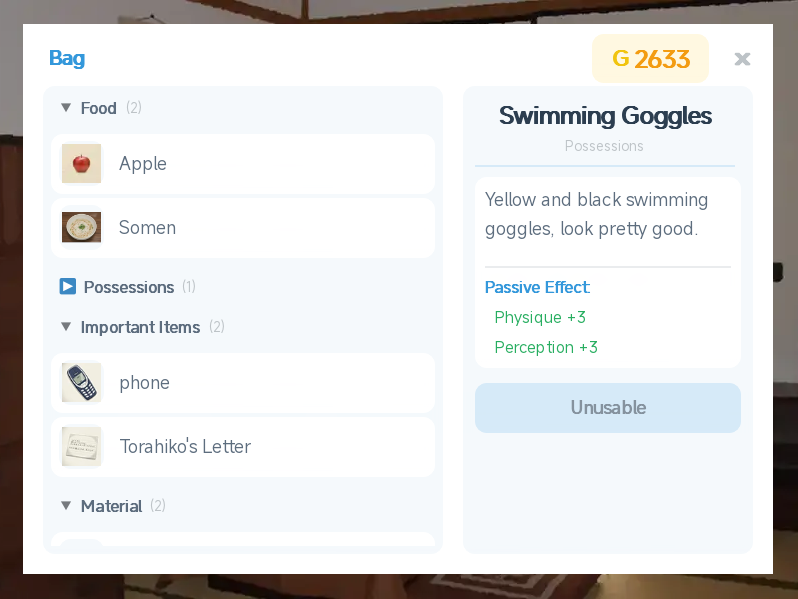Click the Perception +3 effect text

point(546,348)
